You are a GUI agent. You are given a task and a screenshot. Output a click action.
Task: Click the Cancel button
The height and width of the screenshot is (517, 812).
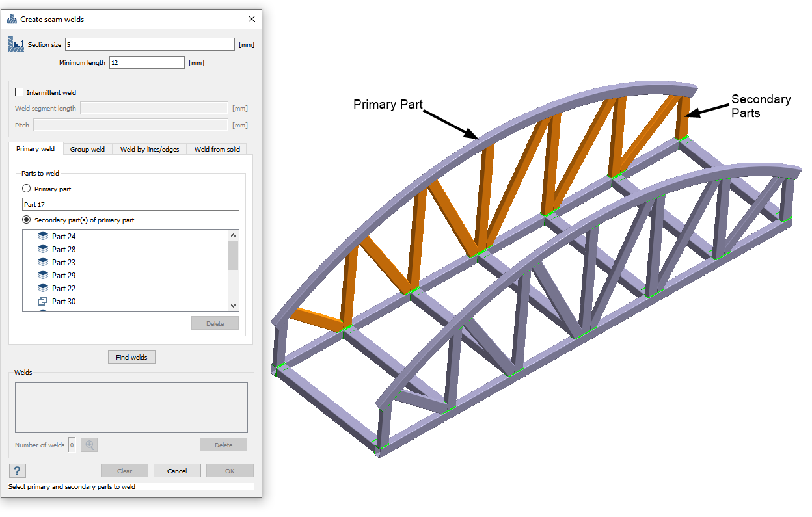point(177,471)
